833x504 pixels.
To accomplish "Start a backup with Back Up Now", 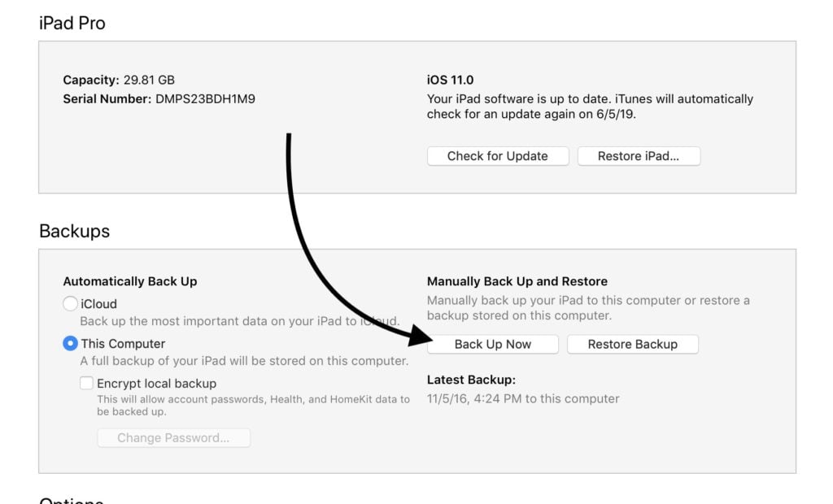I will tap(492, 344).
